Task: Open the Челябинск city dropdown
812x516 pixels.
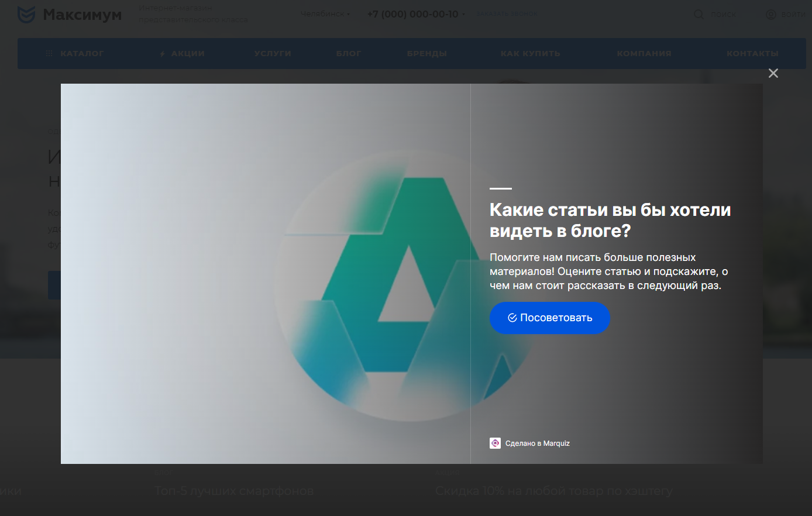Action: pos(325,14)
